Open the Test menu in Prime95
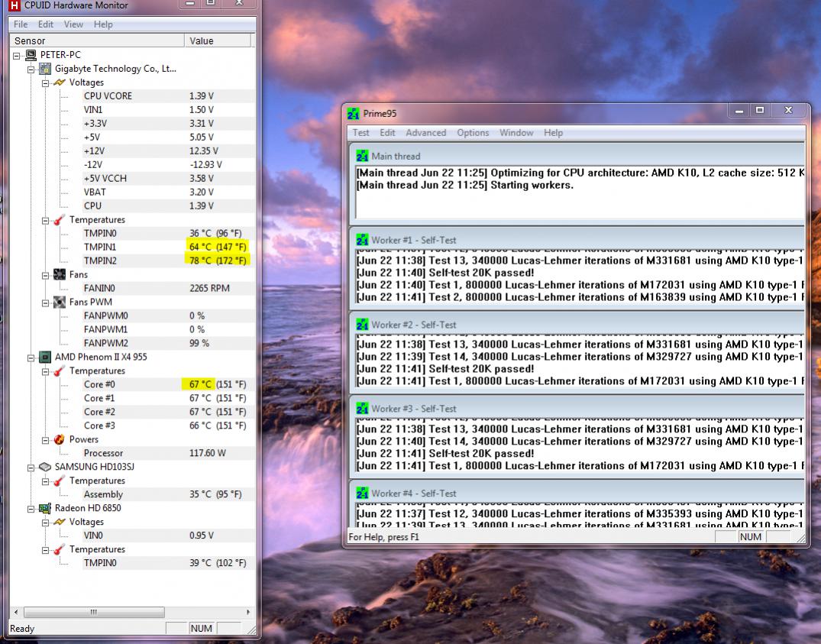 [x=360, y=132]
